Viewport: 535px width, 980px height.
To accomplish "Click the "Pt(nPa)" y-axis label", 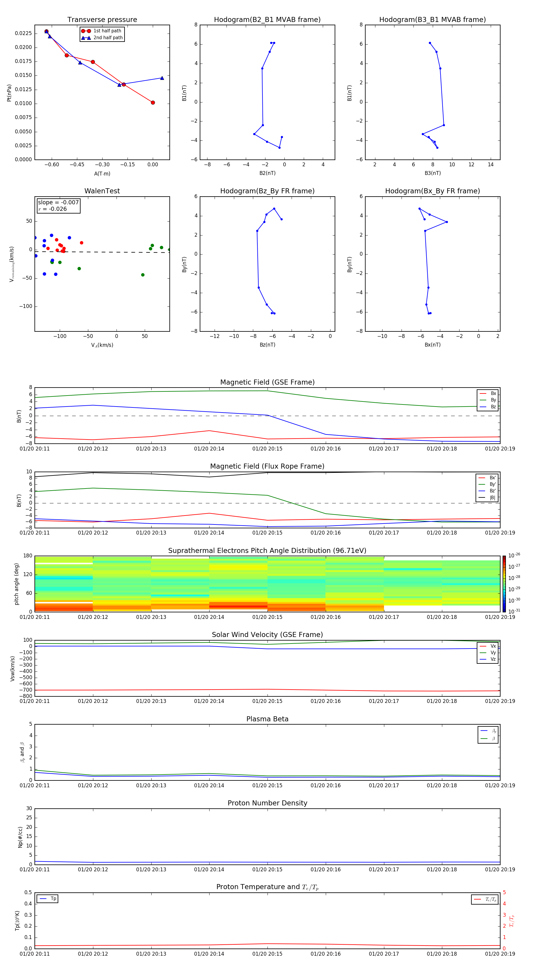I will point(9,93).
